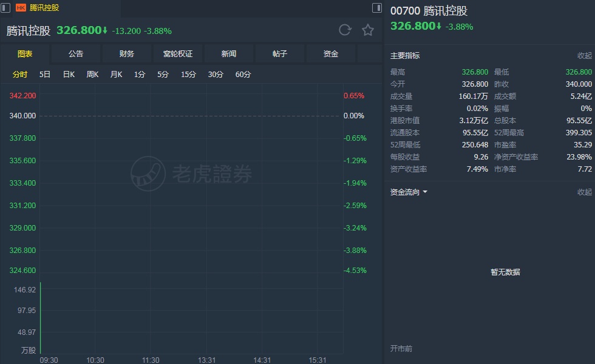595x364 pixels.
Task: Refresh the 腾讯控股 quote data
Action: (345, 30)
